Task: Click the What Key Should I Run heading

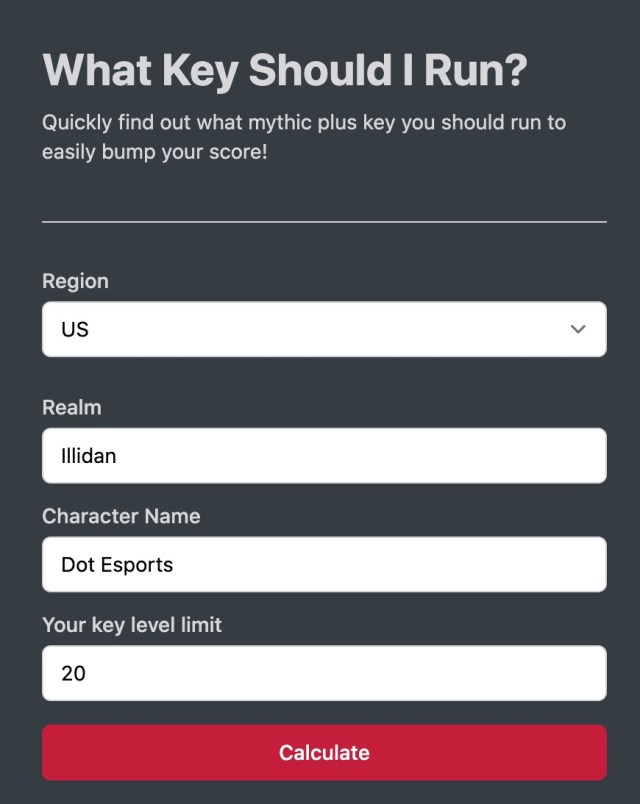Action: (x=285, y=70)
